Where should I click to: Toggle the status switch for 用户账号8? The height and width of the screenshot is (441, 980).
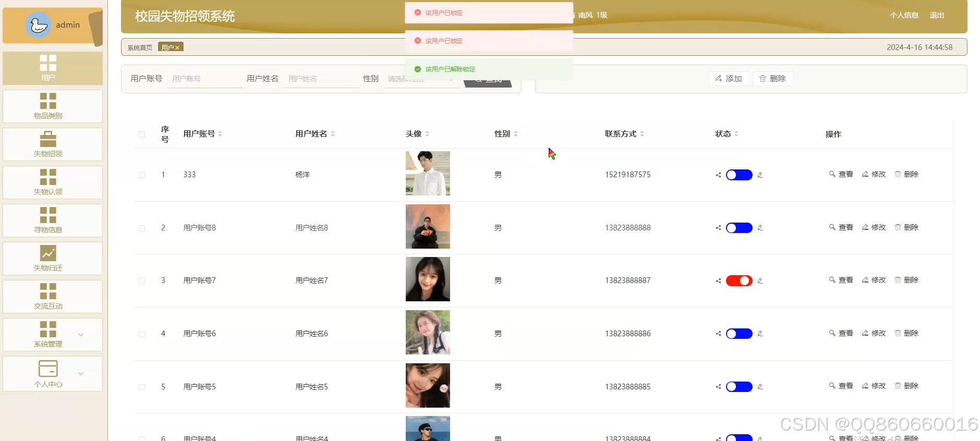(x=739, y=228)
